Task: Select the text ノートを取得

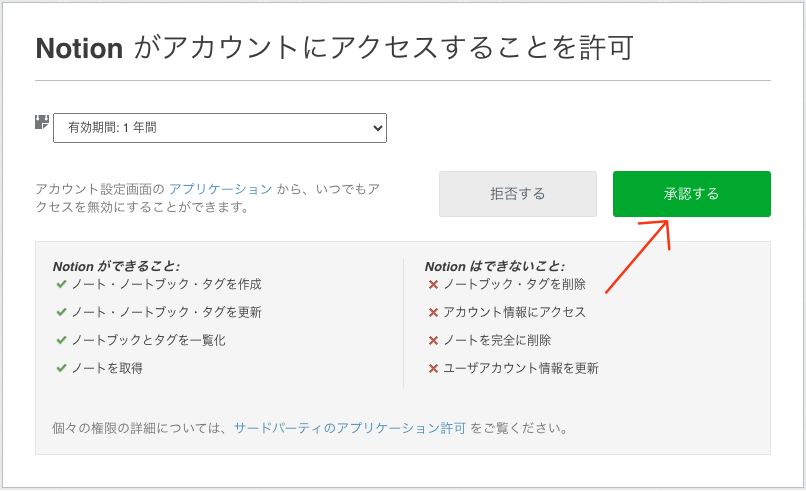Action: [107, 368]
